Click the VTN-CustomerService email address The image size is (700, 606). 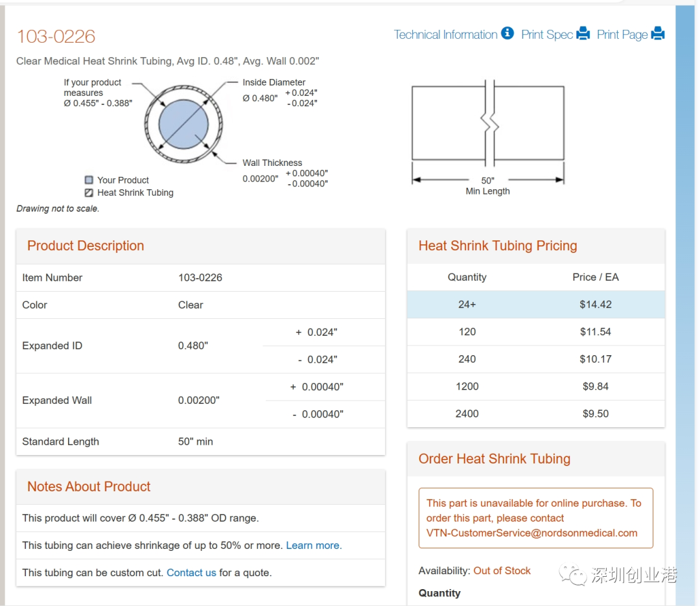click(531, 533)
